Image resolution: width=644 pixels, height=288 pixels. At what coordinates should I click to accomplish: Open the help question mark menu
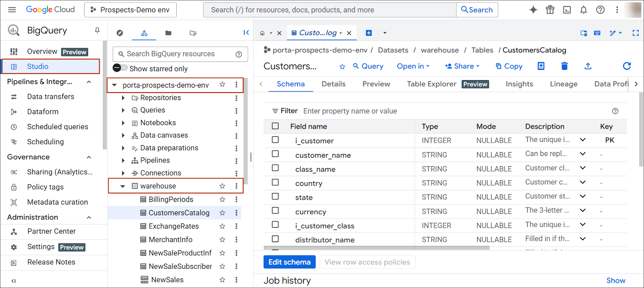[600, 10]
